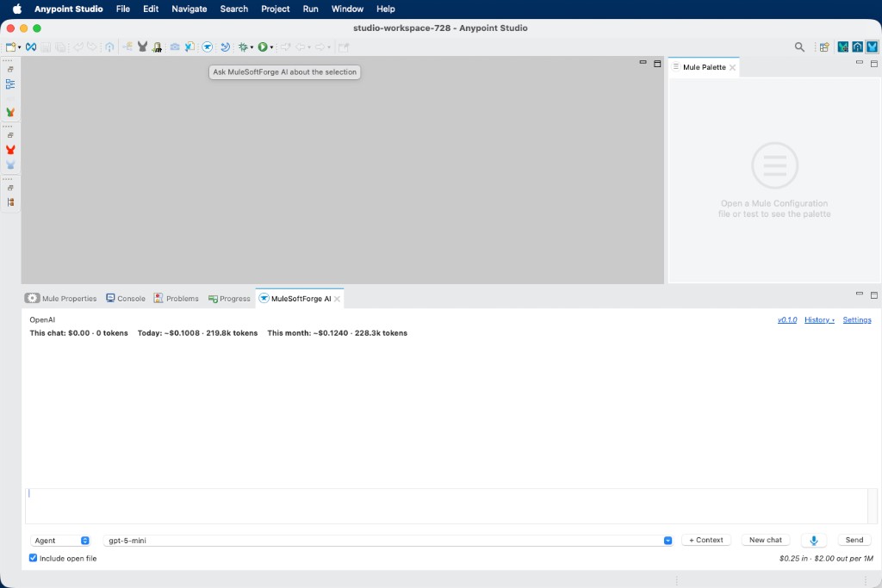The height and width of the screenshot is (588, 882).
Task: Focus the chat message input field
Action: pos(447,506)
